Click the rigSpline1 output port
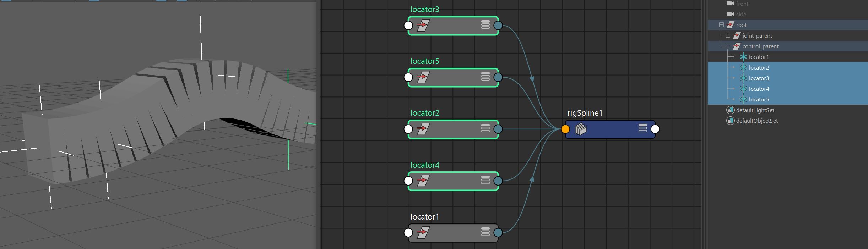 tap(655, 129)
